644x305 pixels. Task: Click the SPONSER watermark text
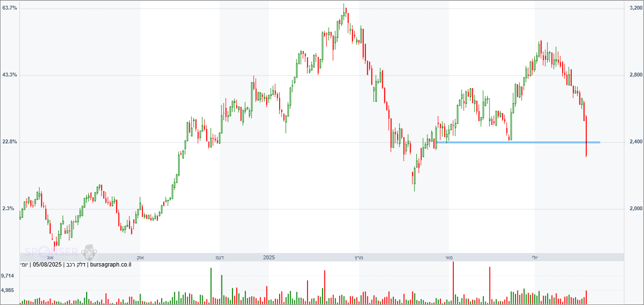point(52,252)
